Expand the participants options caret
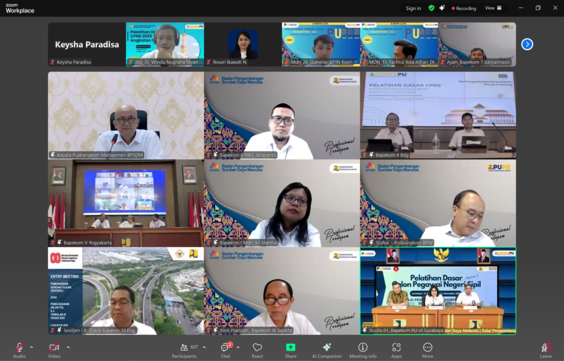The width and height of the screenshot is (564, 361). 204,347
